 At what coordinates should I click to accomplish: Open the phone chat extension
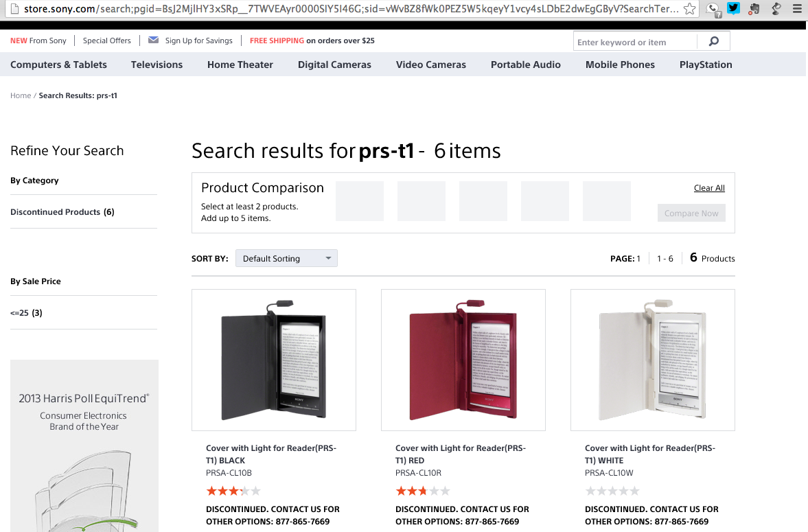coord(714,9)
